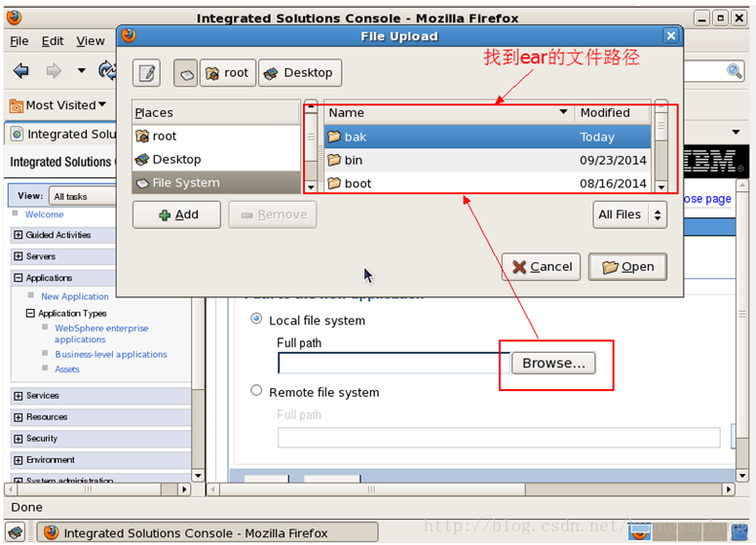
Task: Open the Firefox File menu
Action: 19,41
